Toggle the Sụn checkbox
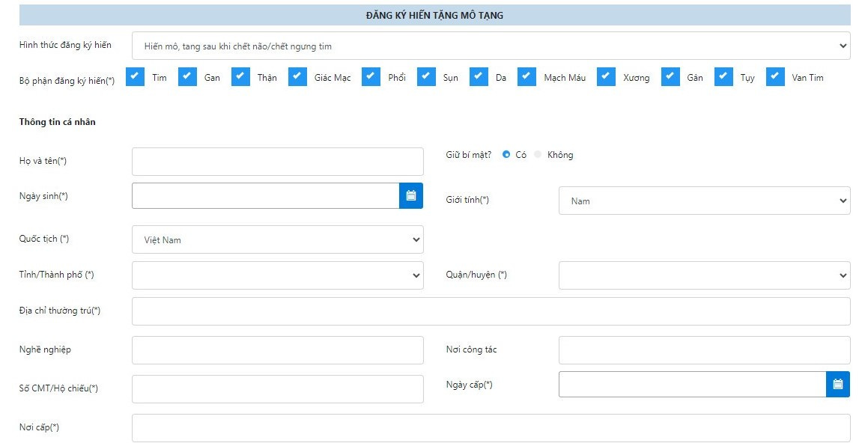The image size is (868, 446). [427, 77]
